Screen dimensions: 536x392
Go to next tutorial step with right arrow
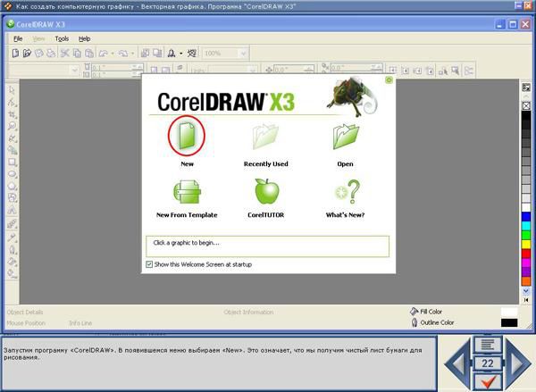[517, 363]
